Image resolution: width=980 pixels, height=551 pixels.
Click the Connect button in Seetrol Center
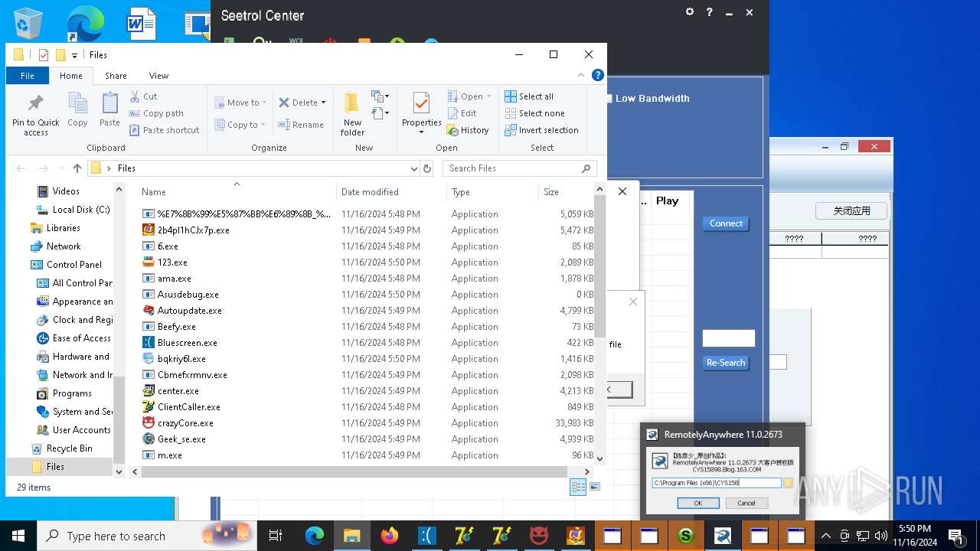pyautogui.click(x=726, y=223)
